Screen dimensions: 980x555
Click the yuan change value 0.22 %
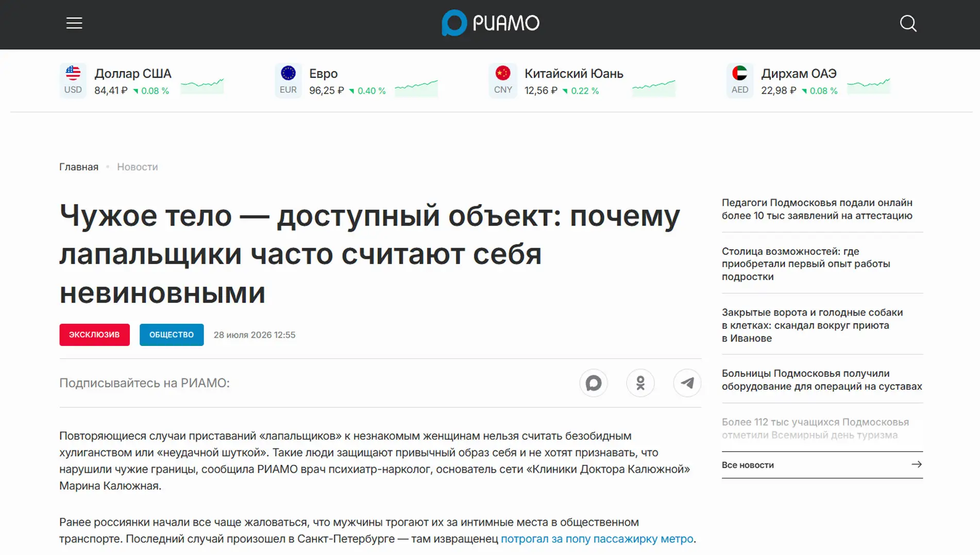[x=585, y=91]
